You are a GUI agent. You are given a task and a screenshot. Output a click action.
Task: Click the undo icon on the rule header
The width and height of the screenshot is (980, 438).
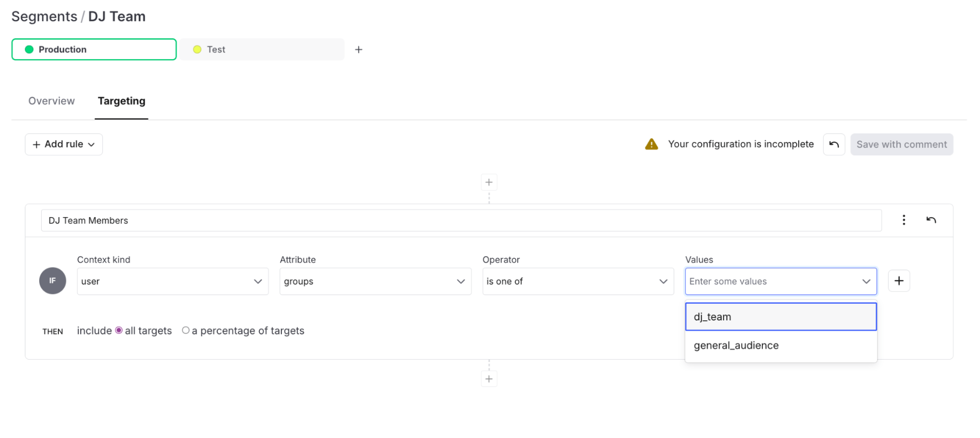[x=931, y=220]
